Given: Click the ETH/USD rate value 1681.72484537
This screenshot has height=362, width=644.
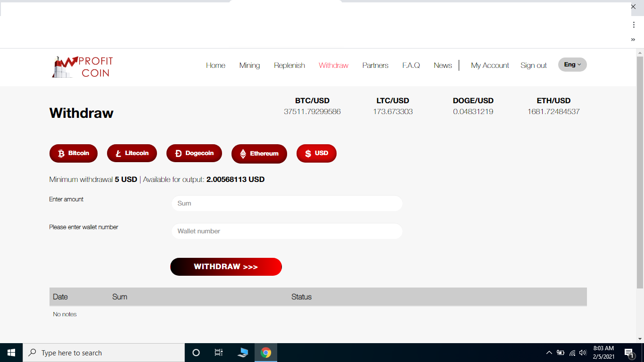Looking at the screenshot, I should click(553, 112).
